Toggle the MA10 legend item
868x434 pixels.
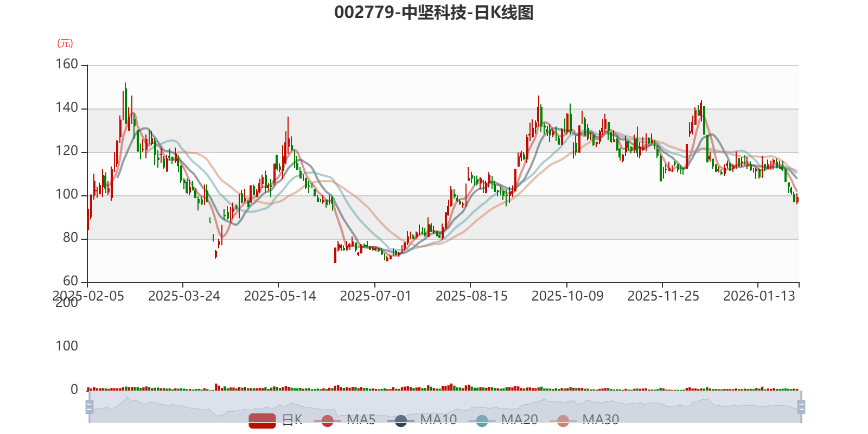coord(422,420)
